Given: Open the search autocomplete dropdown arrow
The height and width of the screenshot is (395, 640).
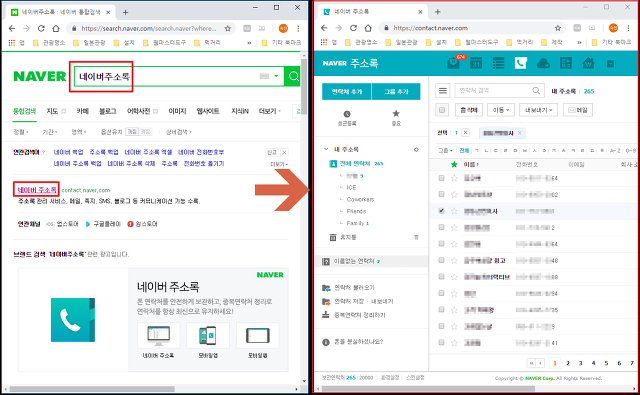Looking at the screenshot, I should click(x=276, y=76).
